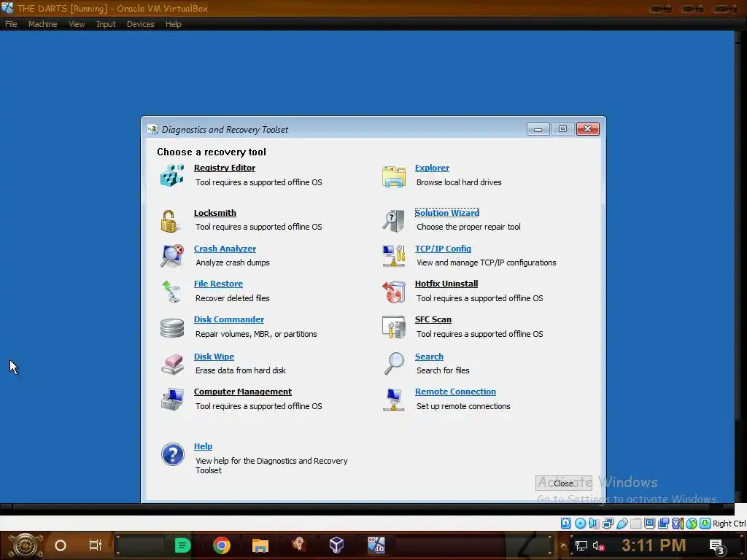Click the green notes taskbar icon
The height and width of the screenshot is (560, 747).
click(182, 545)
